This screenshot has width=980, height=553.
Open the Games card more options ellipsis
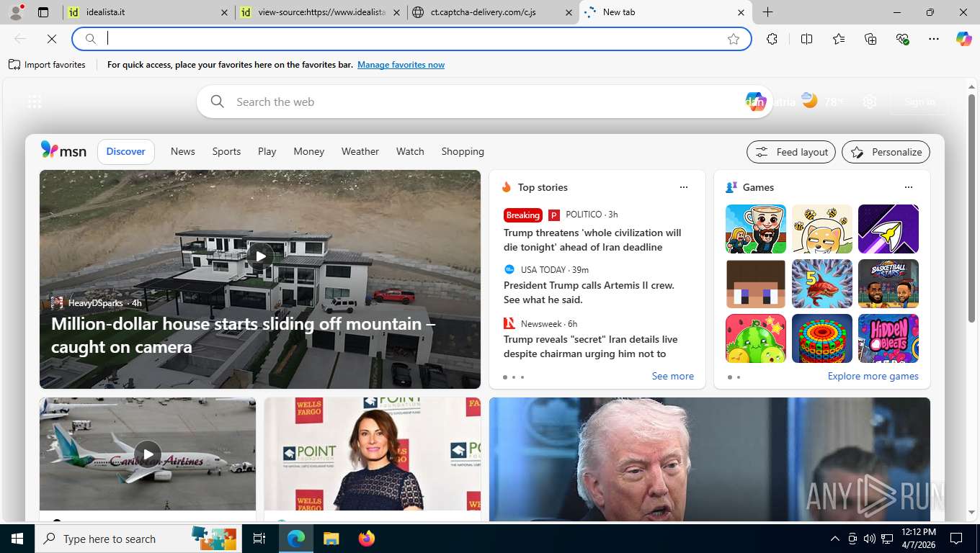[909, 187]
